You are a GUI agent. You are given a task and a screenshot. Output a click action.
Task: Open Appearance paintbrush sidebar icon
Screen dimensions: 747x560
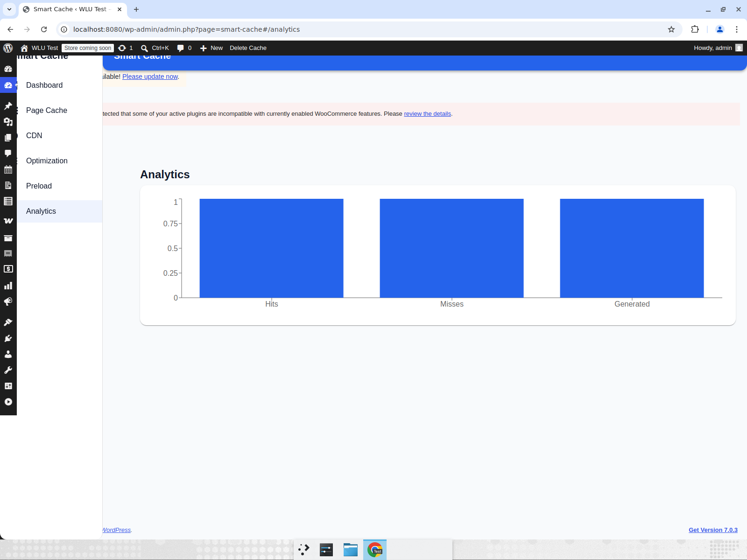click(8, 322)
